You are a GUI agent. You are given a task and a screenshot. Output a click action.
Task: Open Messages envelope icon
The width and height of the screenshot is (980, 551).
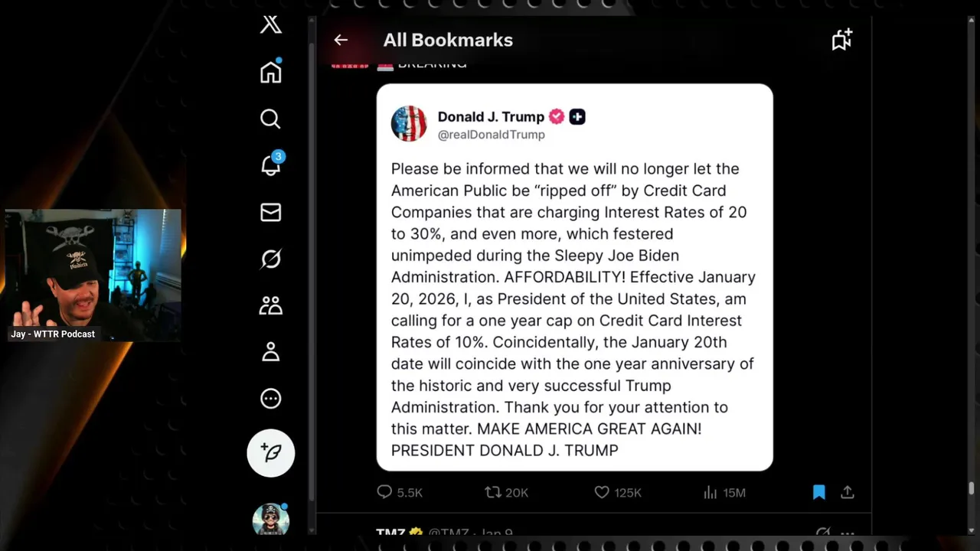271,212
